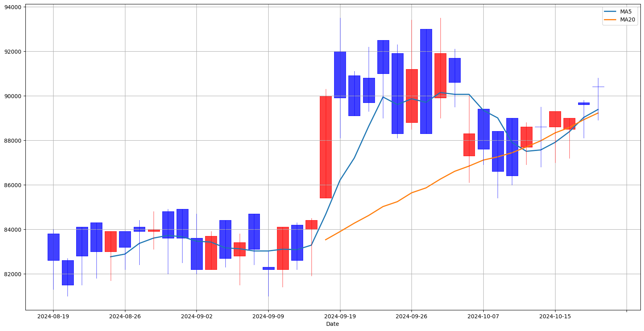Select the orange MA20 legend line swatch
The height and width of the screenshot is (331, 644).
click(x=610, y=19)
